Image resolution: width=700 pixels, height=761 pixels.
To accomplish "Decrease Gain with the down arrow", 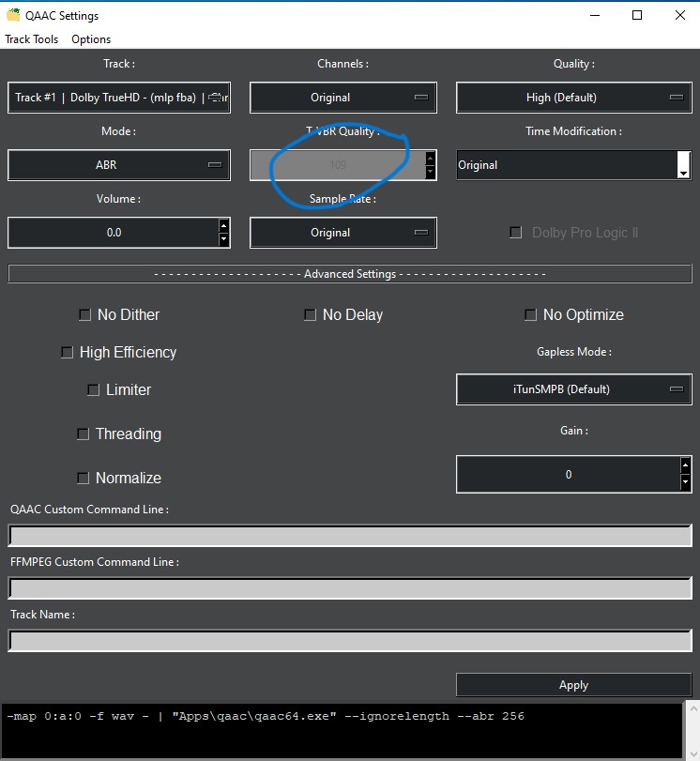I will [685, 482].
